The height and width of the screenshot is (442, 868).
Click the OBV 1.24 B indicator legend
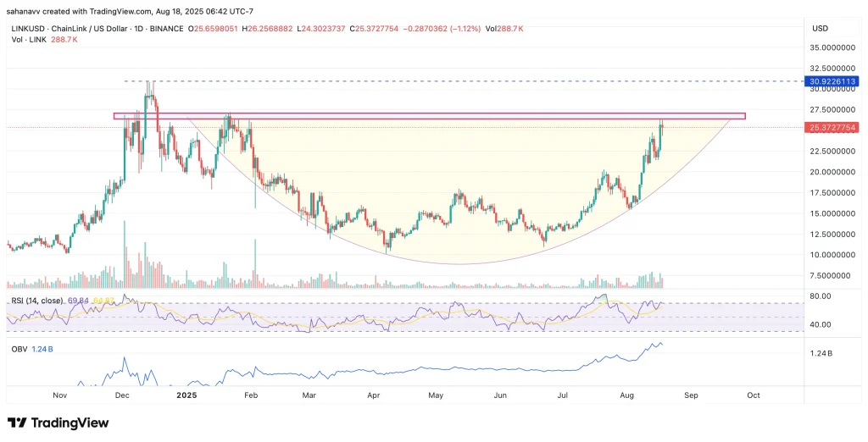point(31,350)
